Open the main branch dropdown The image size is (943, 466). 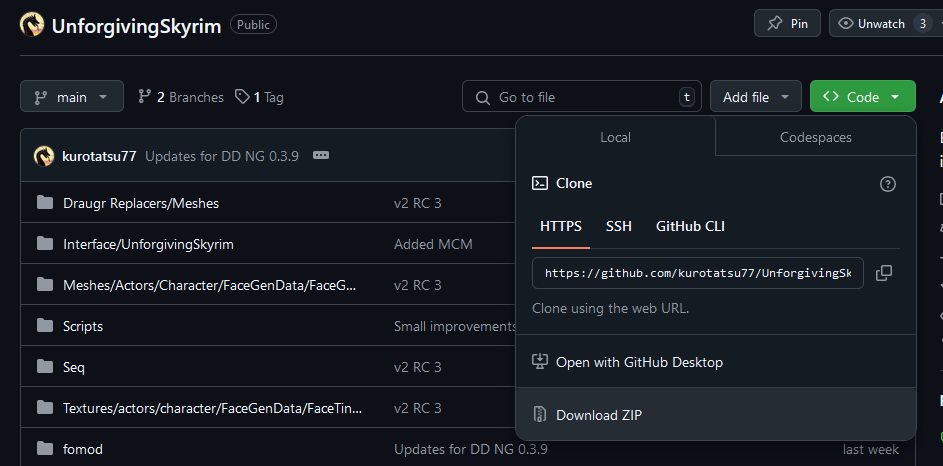tap(72, 97)
